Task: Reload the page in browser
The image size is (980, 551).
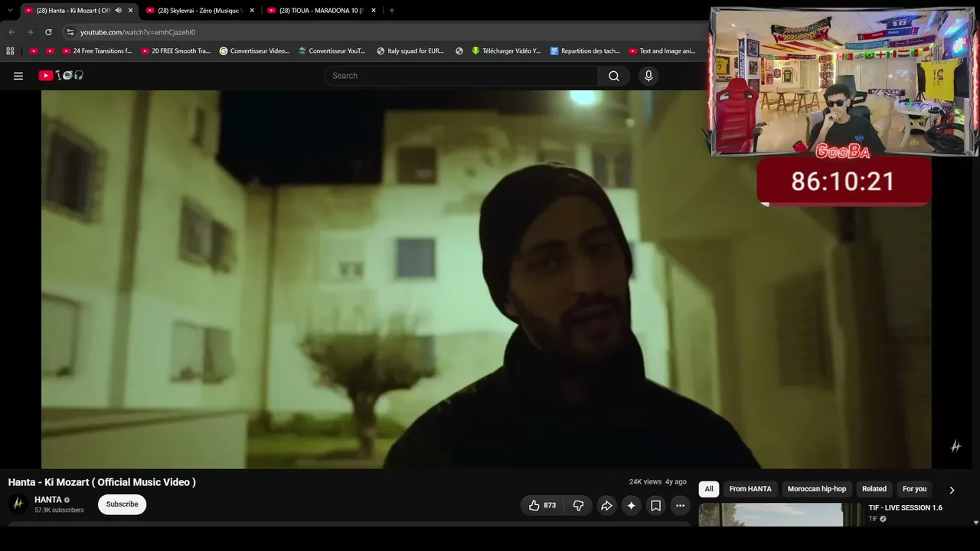Action: point(48,32)
